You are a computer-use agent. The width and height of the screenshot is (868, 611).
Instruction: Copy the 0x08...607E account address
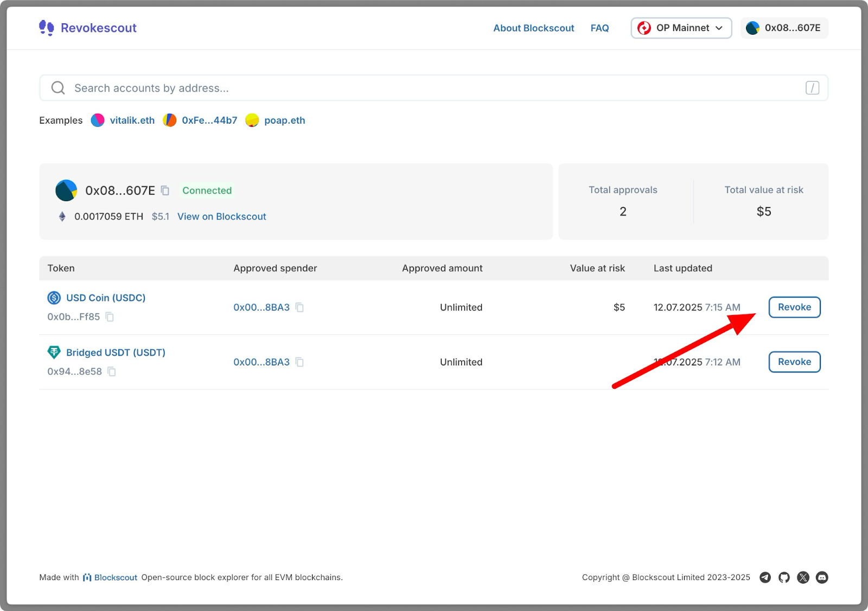tap(165, 190)
